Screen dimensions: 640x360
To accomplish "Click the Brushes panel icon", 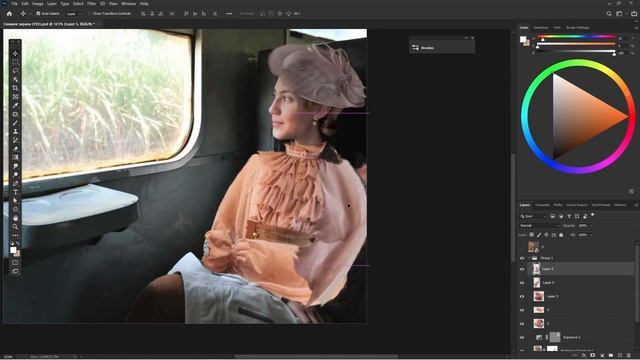I will coord(416,48).
